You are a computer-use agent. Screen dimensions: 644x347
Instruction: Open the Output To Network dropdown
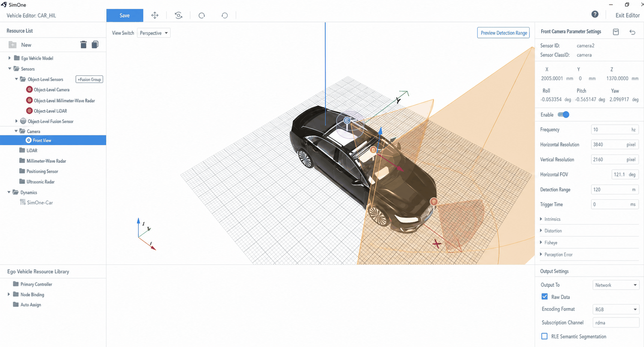tap(616, 285)
